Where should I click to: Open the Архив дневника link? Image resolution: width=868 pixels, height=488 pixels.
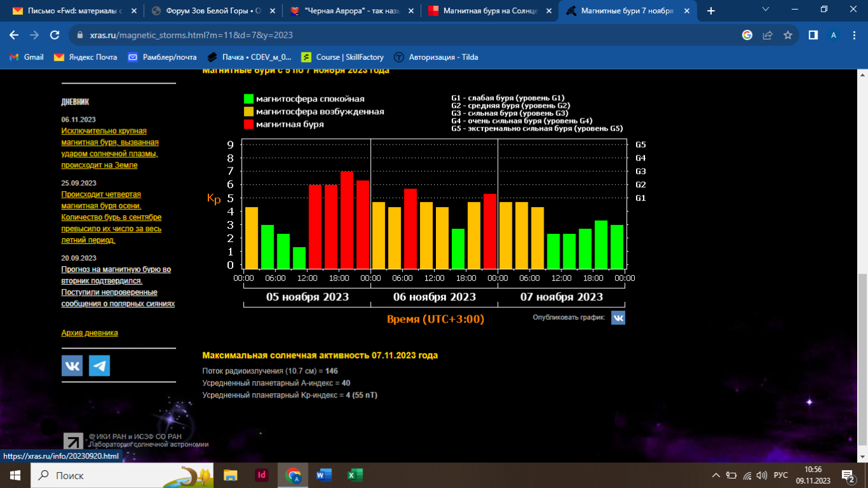89,333
